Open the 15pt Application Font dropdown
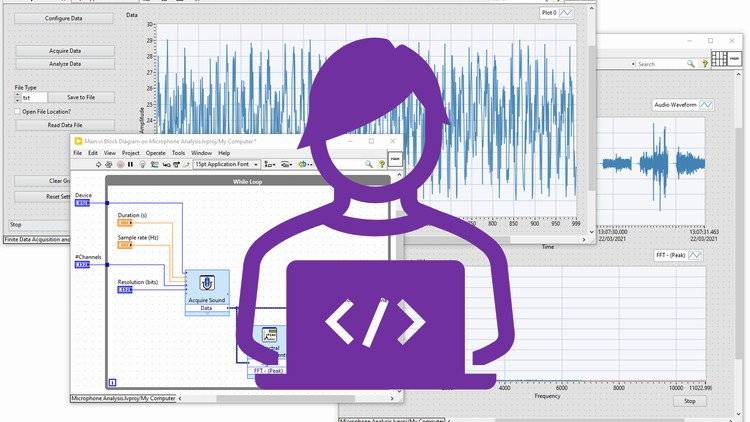 click(x=226, y=165)
